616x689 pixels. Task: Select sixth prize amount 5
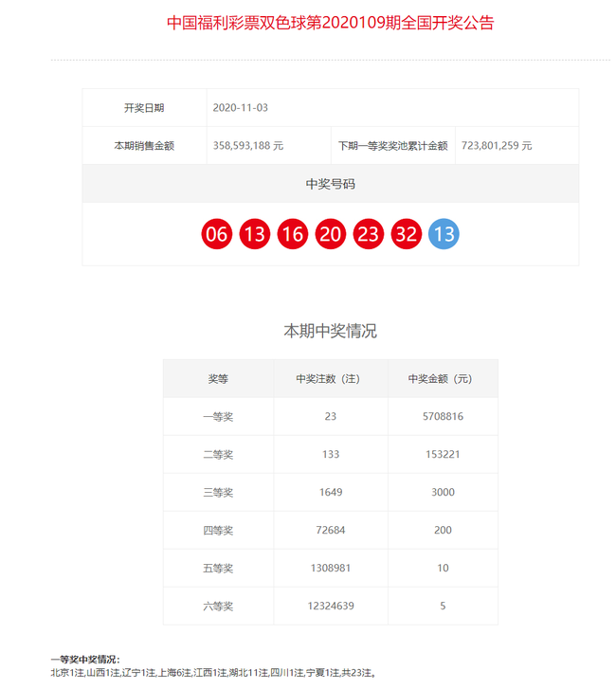(x=443, y=606)
